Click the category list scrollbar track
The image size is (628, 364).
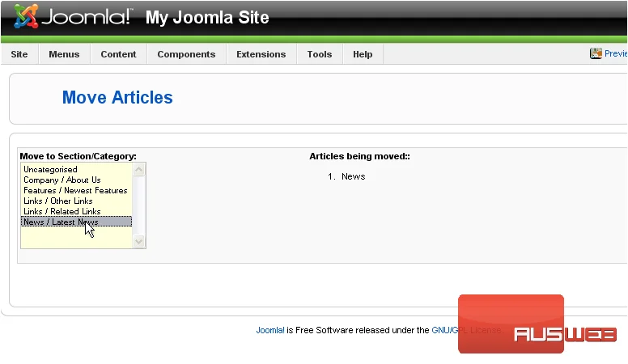(x=138, y=205)
